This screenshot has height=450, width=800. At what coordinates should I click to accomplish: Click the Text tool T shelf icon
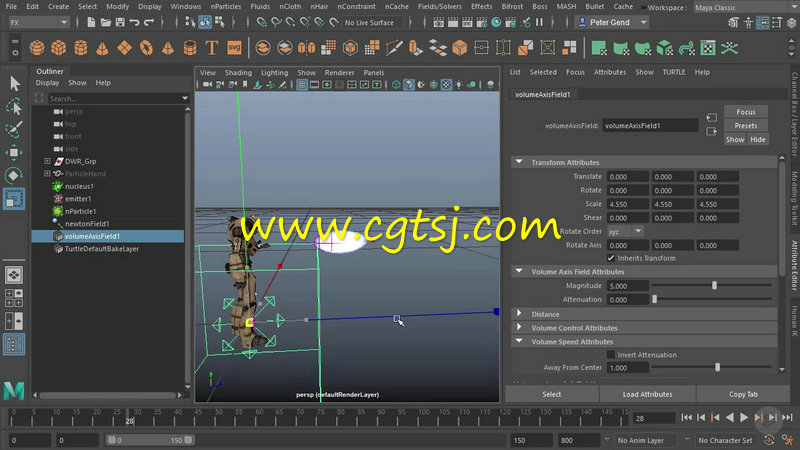211,48
